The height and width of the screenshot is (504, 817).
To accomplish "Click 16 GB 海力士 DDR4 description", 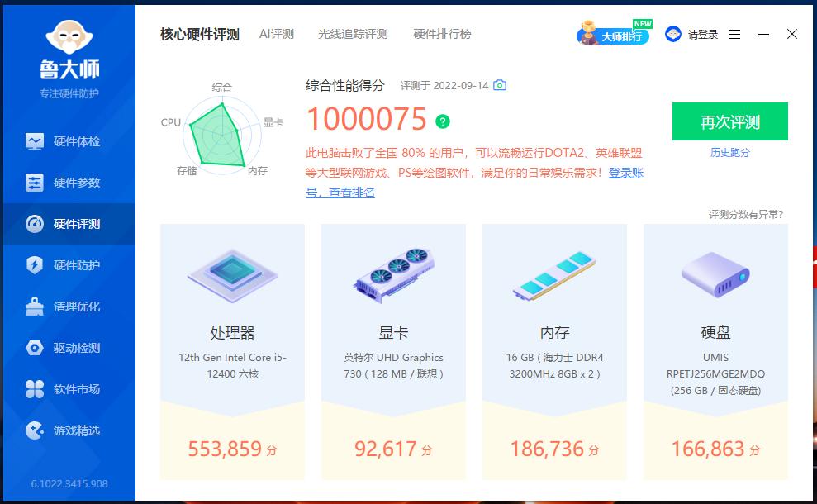I will 554,366.
